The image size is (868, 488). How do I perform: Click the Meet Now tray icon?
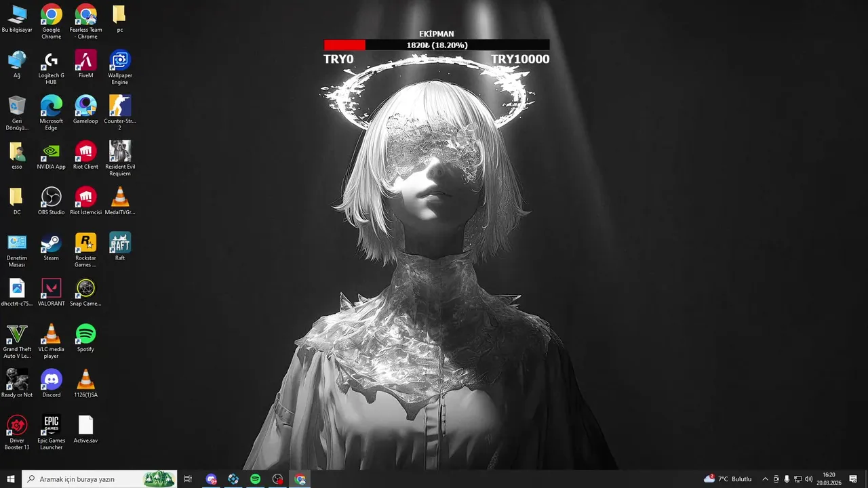[776, 479]
